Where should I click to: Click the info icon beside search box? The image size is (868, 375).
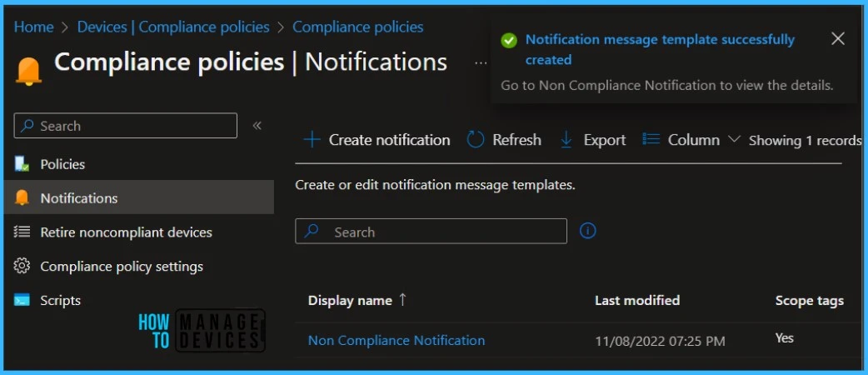(x=587, y=231)
